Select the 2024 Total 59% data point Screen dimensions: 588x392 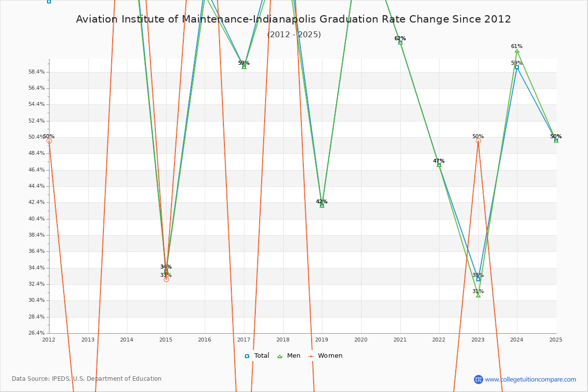517,67
